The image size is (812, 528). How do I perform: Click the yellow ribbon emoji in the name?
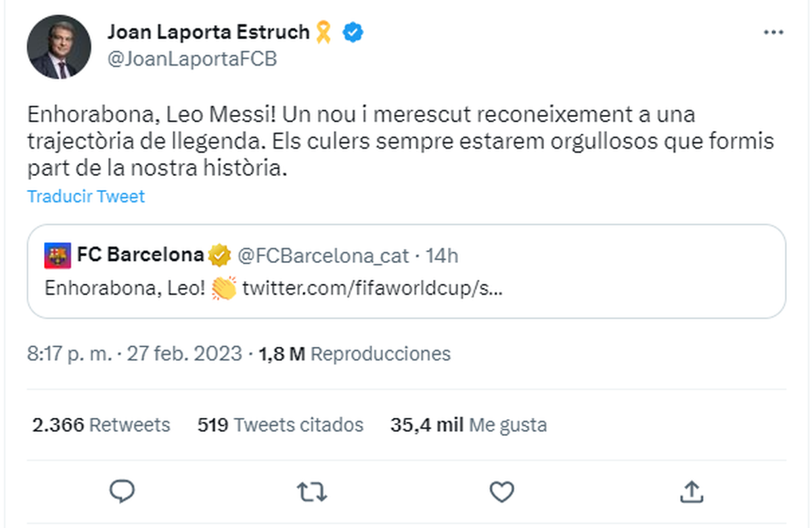[323, 31]
